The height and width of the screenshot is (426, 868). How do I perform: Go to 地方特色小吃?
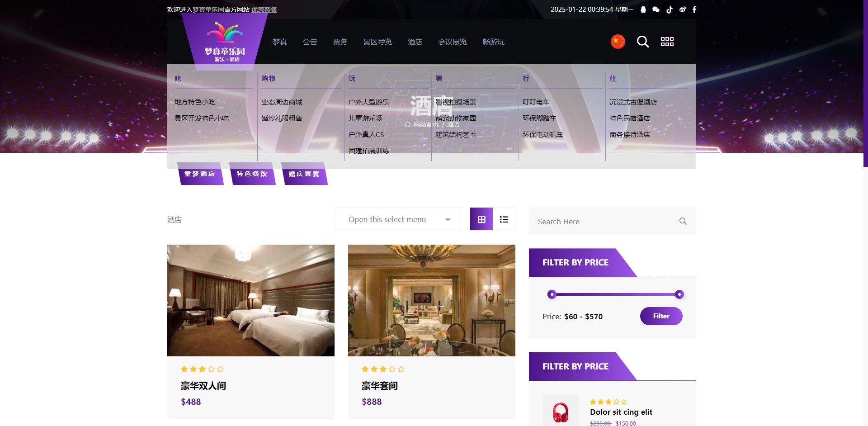pos(195,102)
